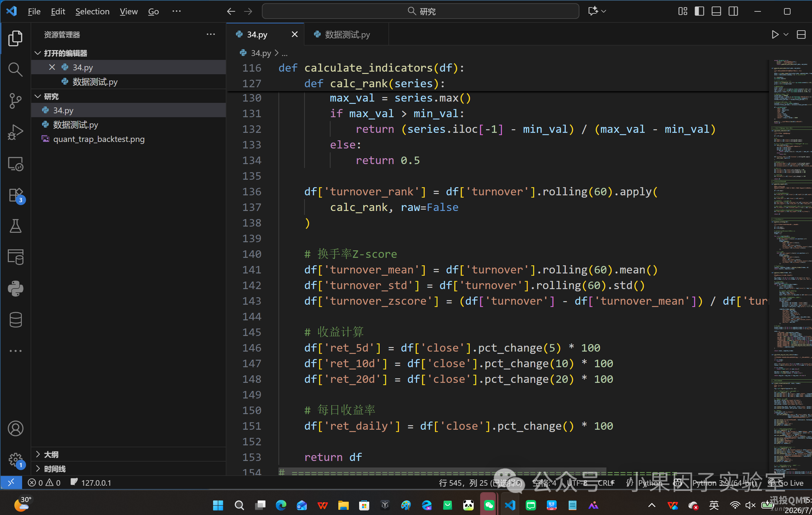Open quant_trap_backtest.png in the explorer
The width and height of the screenshot is (812, 515).
pyautogui.click(x=99, y=139)
